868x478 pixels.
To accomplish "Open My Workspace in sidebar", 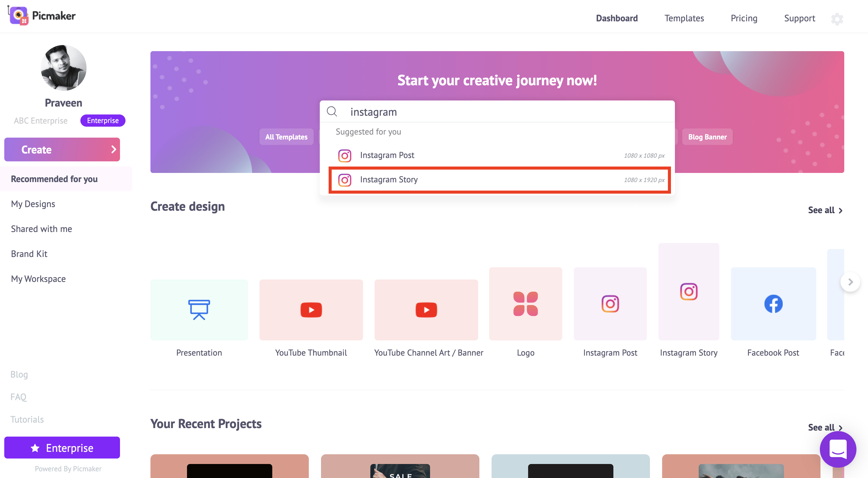I will [x=38, y=279].
